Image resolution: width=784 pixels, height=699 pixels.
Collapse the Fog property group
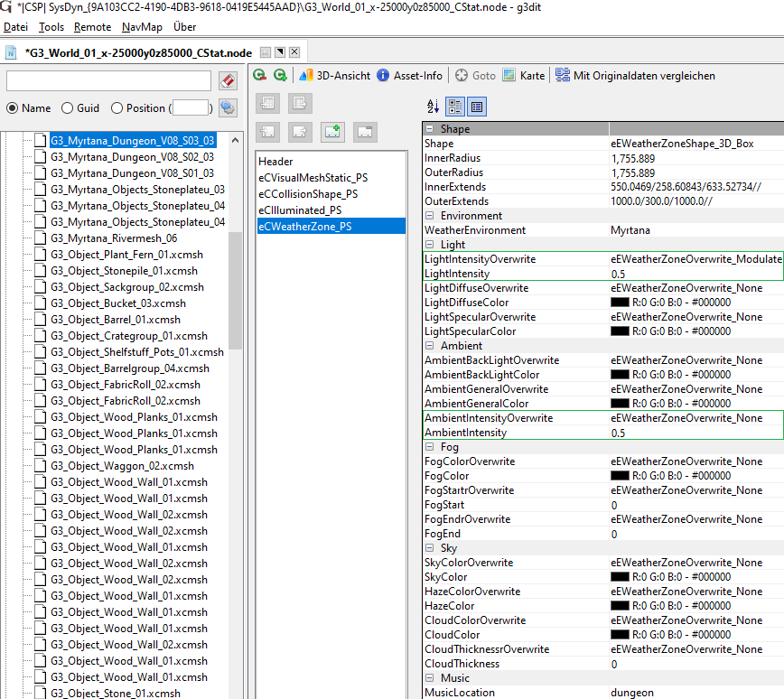click(429, 447)
